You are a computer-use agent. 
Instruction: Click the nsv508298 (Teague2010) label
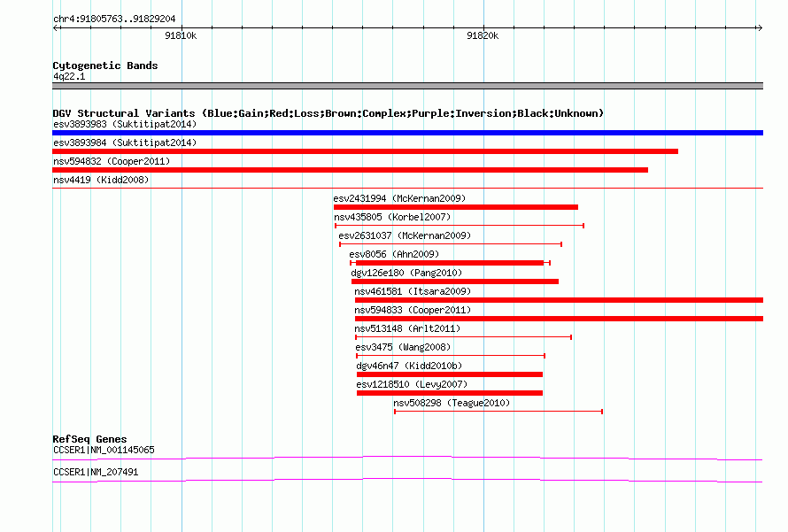click(452, 403)
